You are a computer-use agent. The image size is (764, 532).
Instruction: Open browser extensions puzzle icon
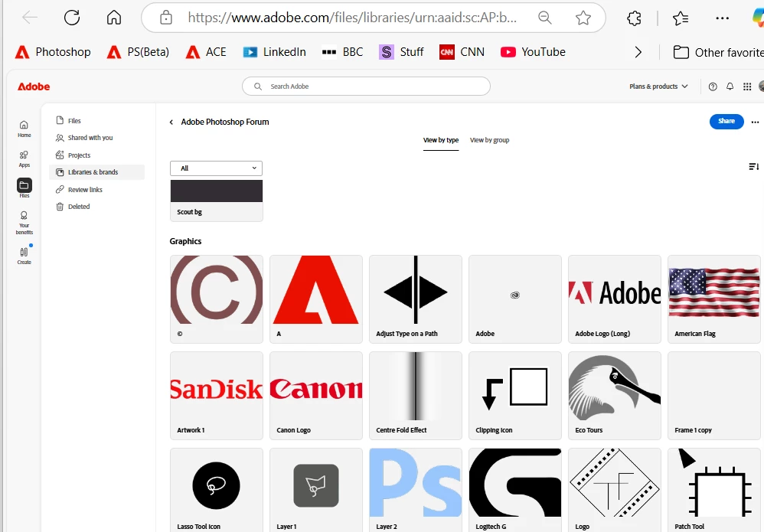(634, 18)
